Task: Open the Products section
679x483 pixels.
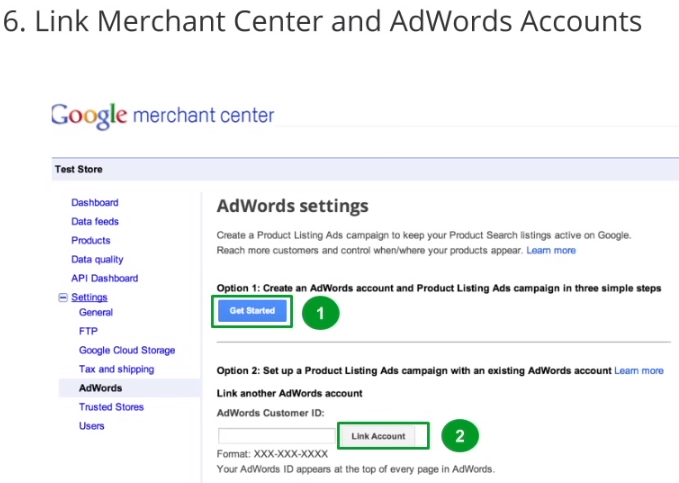Action: tap(91, 240)
